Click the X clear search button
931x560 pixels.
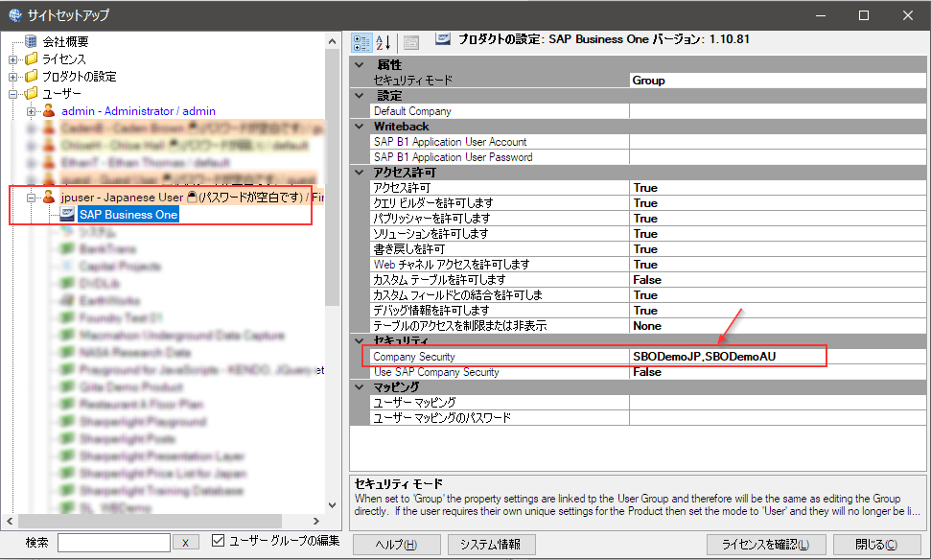tap(186, 543)
